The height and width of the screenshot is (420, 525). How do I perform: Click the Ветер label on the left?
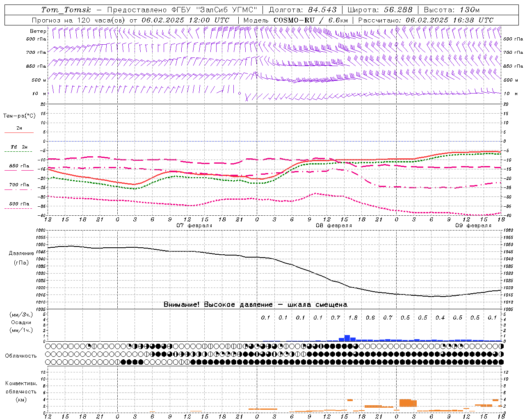[38, 31]
